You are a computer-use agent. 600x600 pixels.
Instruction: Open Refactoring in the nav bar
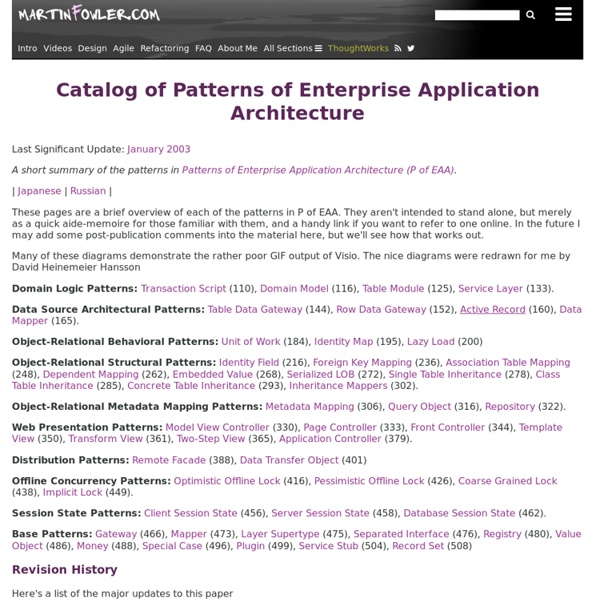[x=165, y=48]
